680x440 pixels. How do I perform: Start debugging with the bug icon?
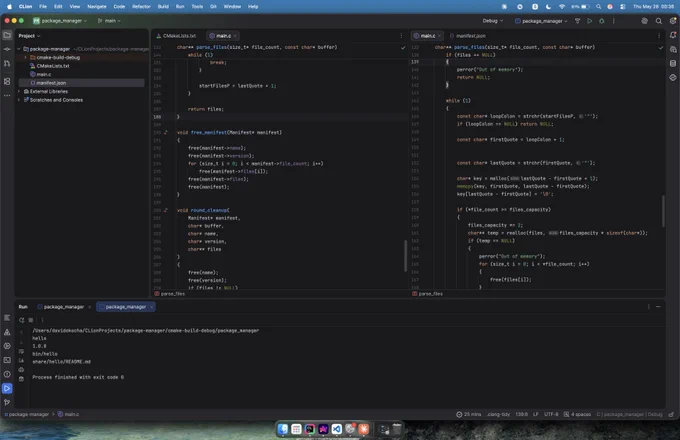tap(602, 21)
